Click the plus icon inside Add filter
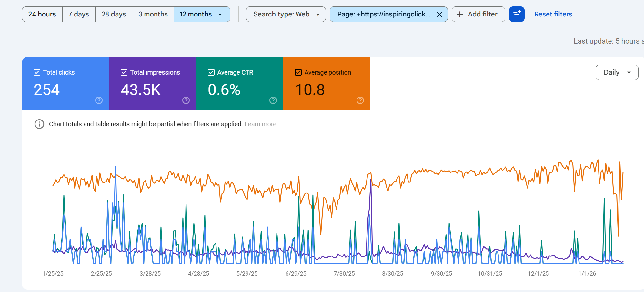 point(459,14)
